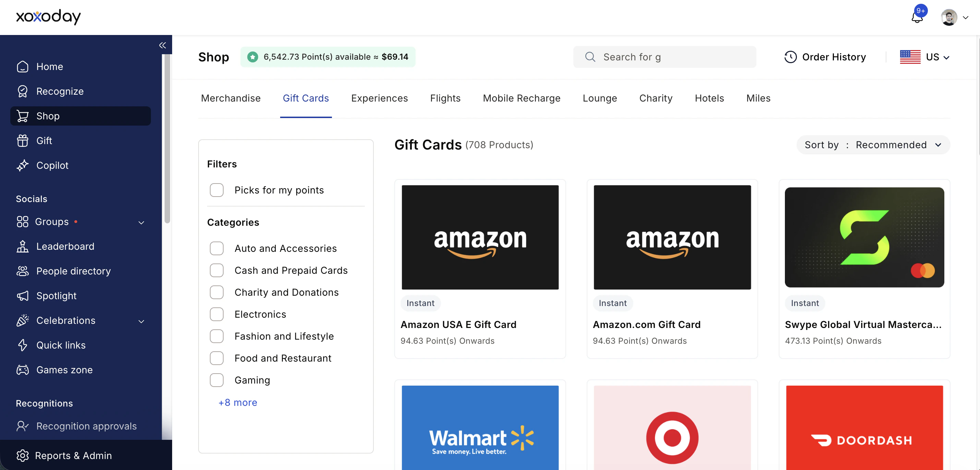This screenshot has width=980, height=470.
Task: Click the Leaderboard podium icon
Action: click(x=22, y=247)
